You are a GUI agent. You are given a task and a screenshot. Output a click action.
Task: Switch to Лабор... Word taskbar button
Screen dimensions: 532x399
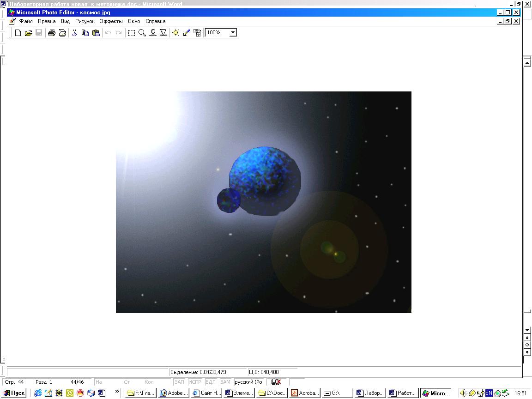[x=371, y=393]
